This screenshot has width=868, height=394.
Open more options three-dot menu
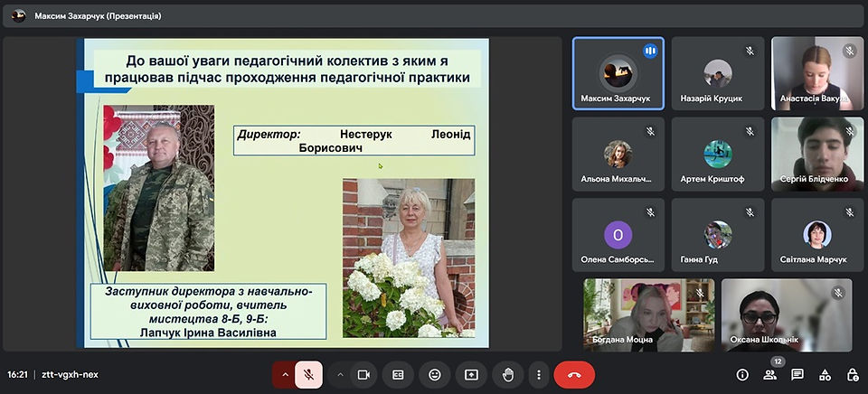538,375
